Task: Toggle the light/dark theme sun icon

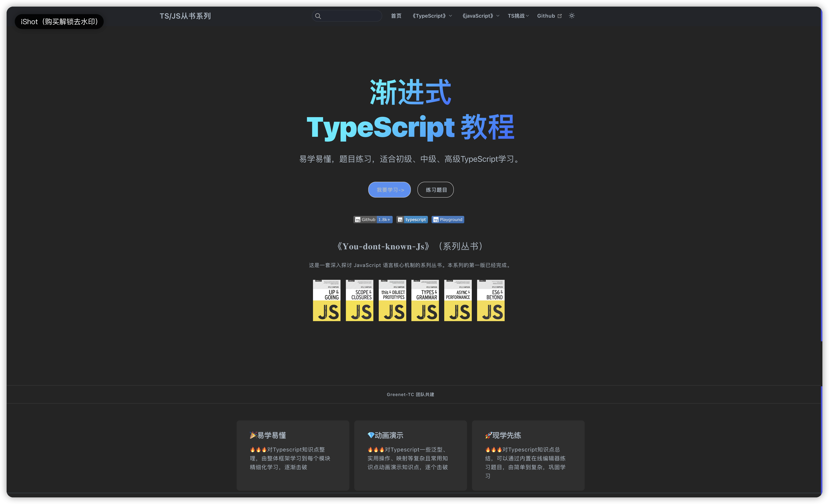Action: point(572,16)
